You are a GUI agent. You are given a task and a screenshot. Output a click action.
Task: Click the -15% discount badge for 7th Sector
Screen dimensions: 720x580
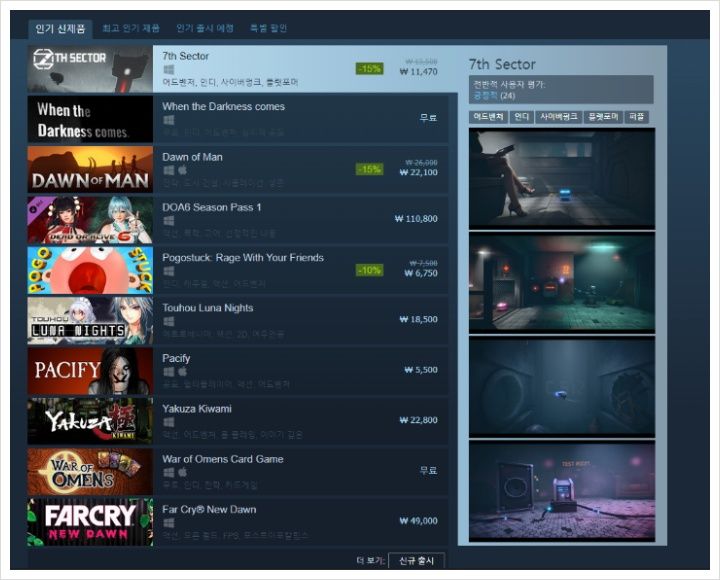370,69
